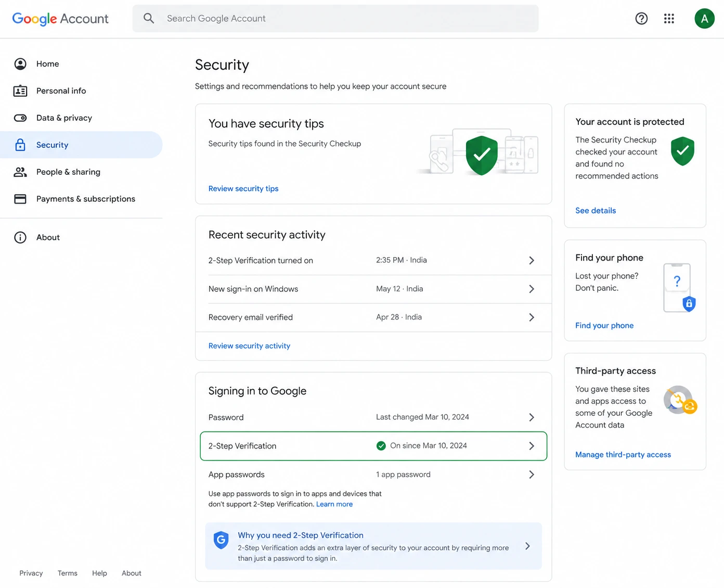Click Review security tips link
This screenshot has width=724, height=588.
pyautogui.click(x=243, y=189)
